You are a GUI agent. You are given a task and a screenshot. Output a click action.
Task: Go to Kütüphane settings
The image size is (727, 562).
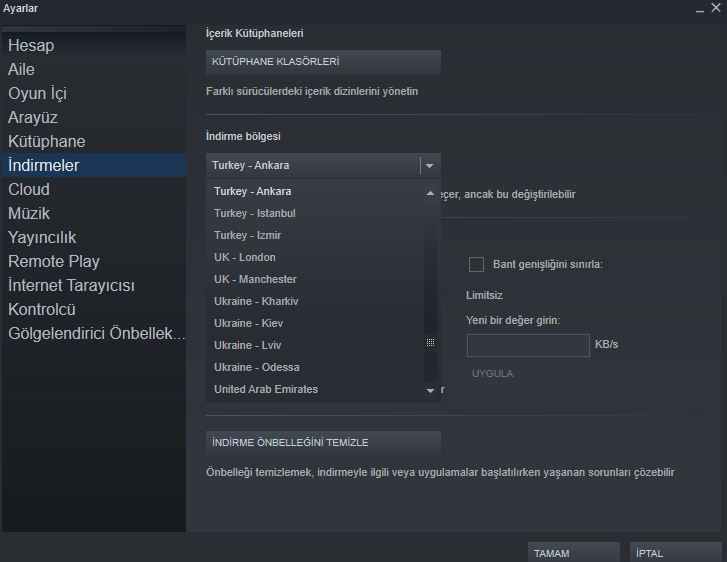pyautogui.click(x=94, y=141)
